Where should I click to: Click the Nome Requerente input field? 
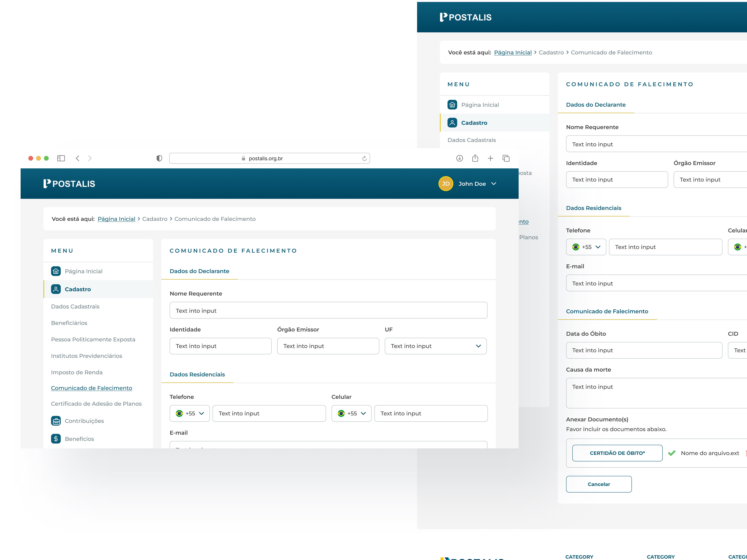[328, 310]
